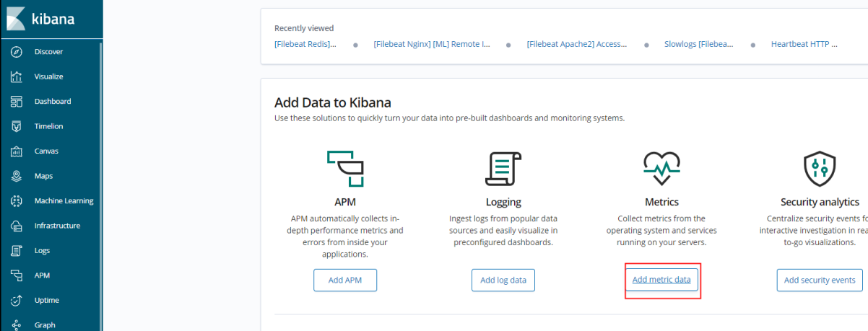Click the Add Data to Kibana heading
The width and height of the screenshot is (868, 331).
pos(333,102)
